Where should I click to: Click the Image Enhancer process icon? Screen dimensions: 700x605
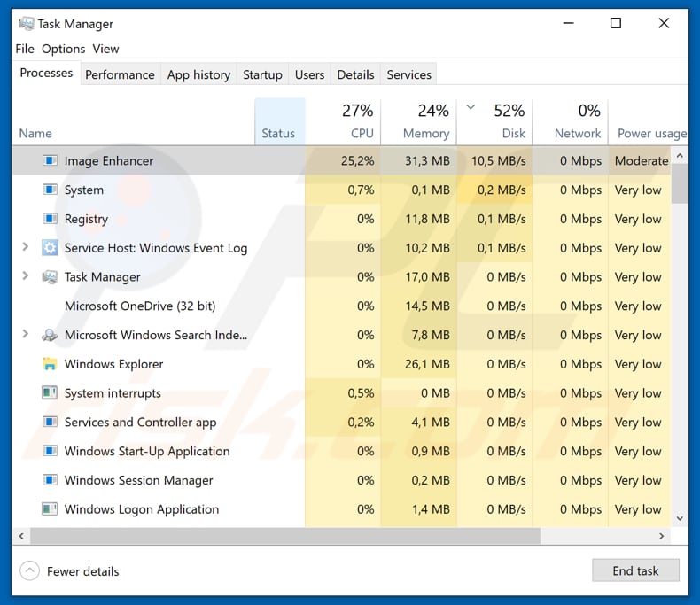[x=50, y=160]
